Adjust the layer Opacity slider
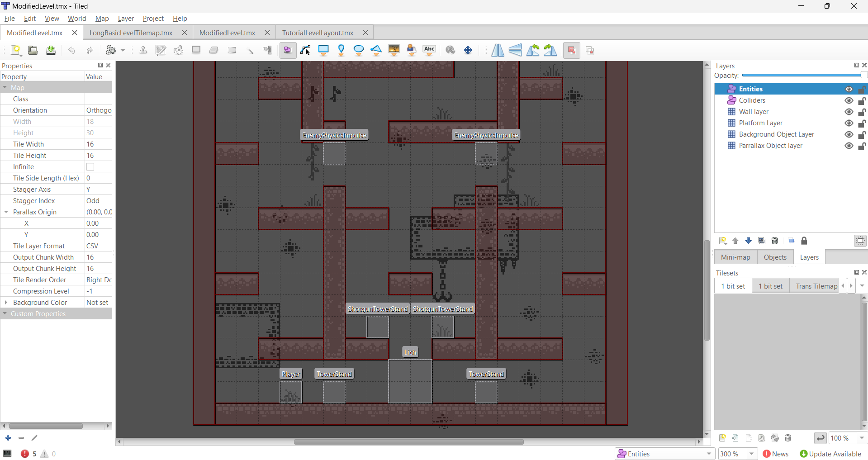Screen dimensions: 868x460 click(803, 76)
